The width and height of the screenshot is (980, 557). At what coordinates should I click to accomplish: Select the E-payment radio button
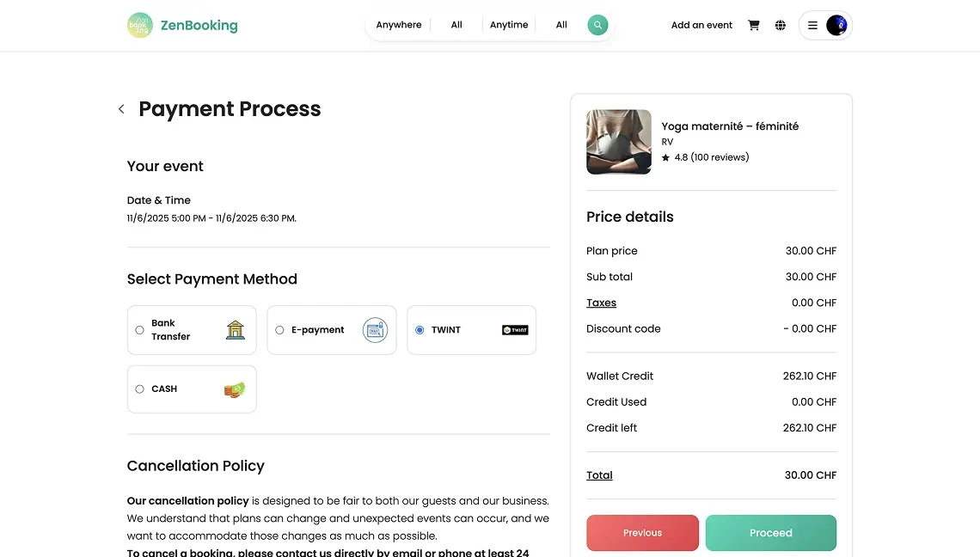[279, 330]
